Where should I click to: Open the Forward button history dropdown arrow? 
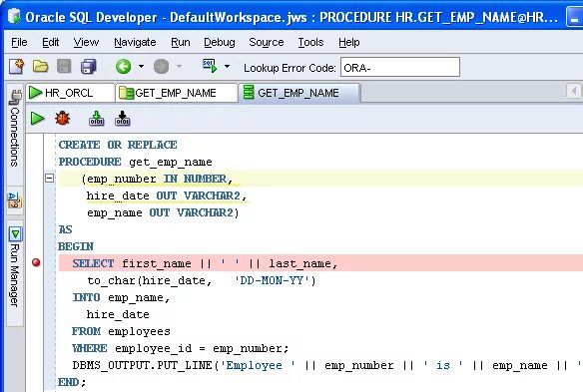click(180, 67)
